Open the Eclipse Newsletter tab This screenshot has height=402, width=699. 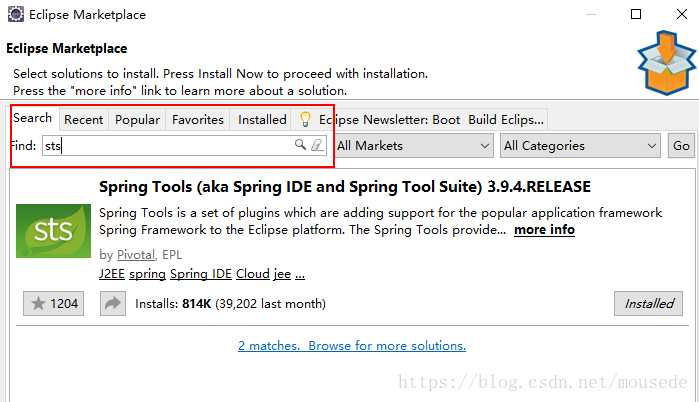pos(421,119)
